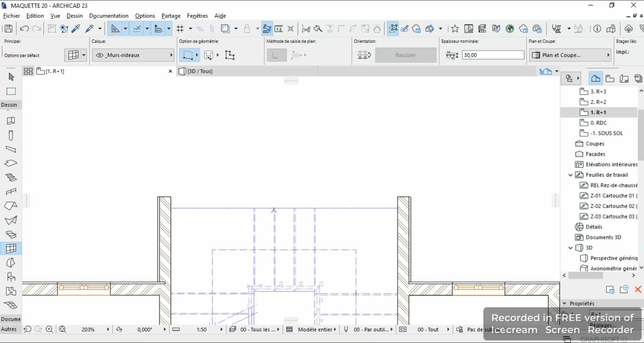Collapse the 3D tree node
This screenshot has width=644, height=343.
[570, 248]
